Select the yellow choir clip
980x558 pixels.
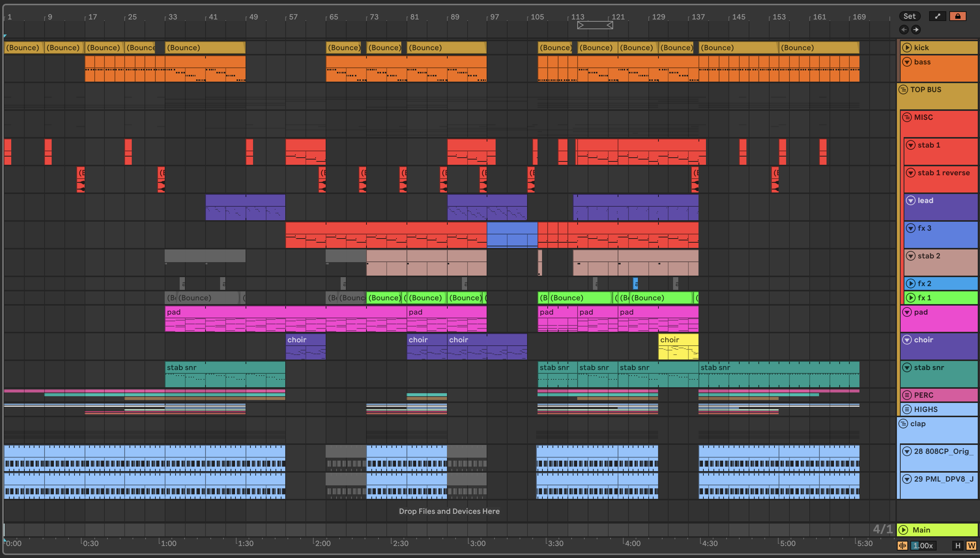point(678,340)
